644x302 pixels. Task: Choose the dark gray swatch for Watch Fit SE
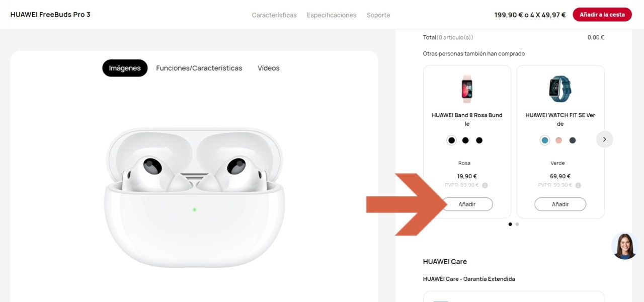coord(572,140)
